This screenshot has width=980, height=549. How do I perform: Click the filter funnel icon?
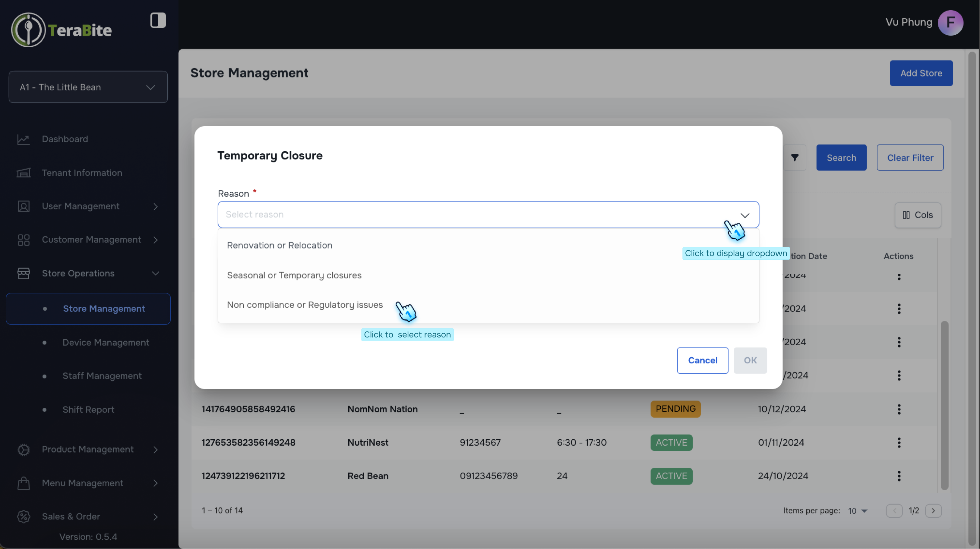pos(795,157)
